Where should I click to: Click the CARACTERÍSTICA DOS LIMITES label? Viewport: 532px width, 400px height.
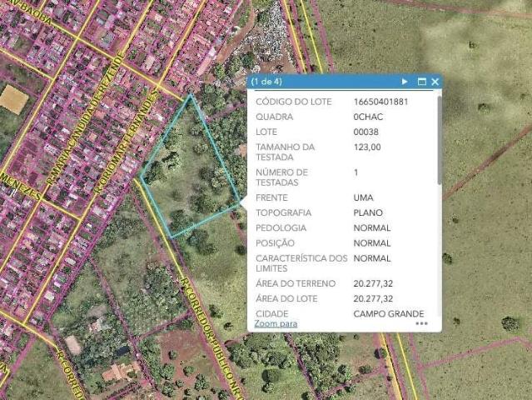point(301,263)
